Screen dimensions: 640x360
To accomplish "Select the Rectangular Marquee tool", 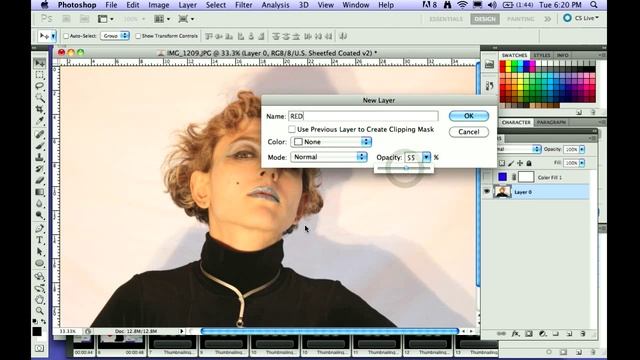I will 40,75.
